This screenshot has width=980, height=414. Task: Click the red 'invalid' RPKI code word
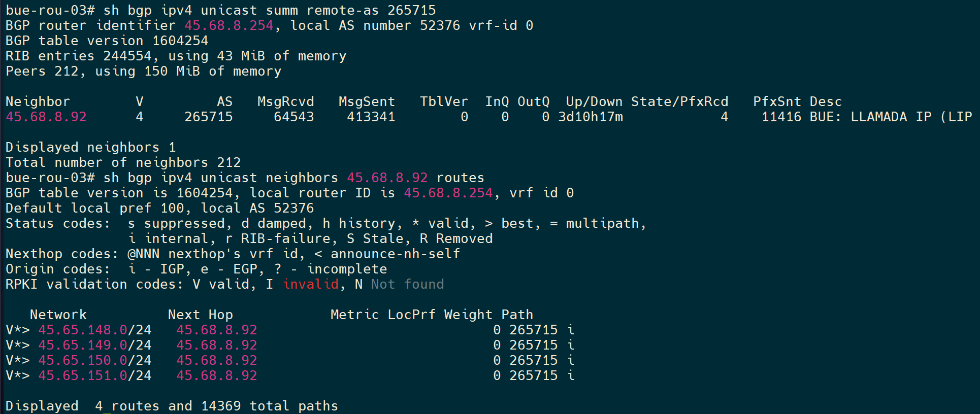311,284
